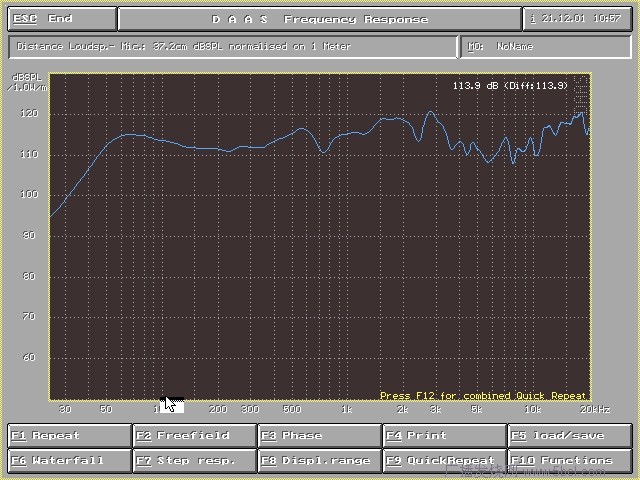
Task: Open the F8 Displ.range settings
Action: (x=319, y=461)
